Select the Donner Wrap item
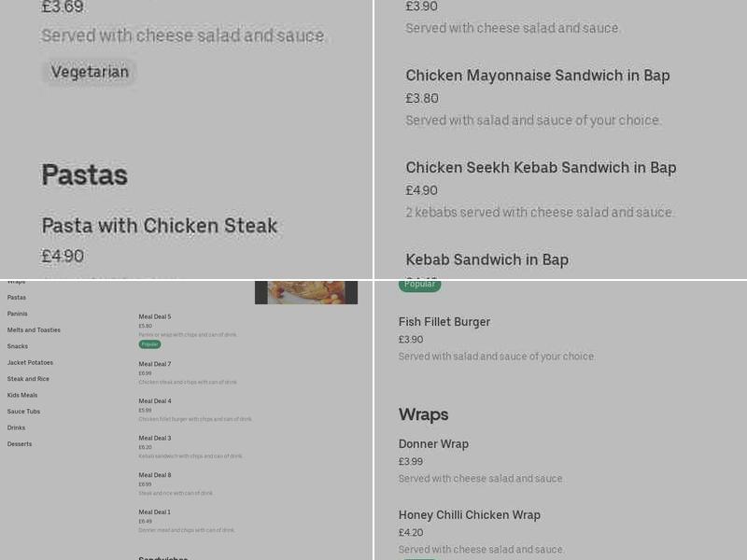This screenshot has width=747, height=560. (x=433, y=443)
